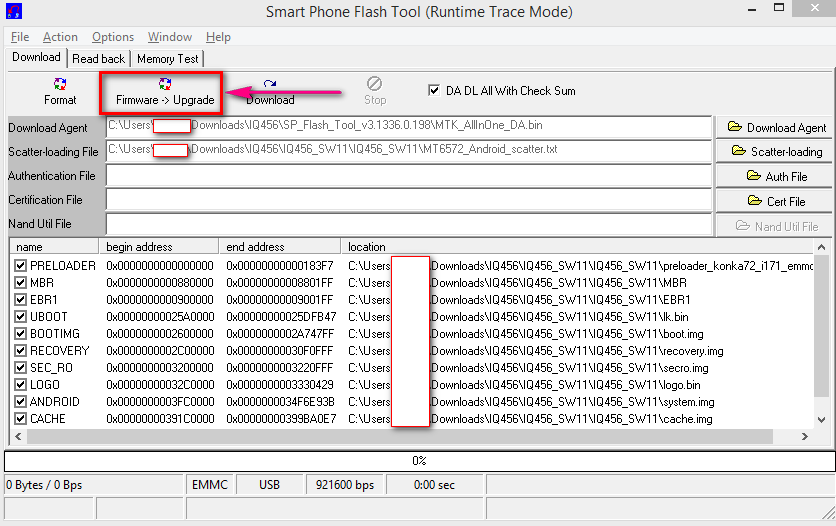The height and width of the screenshot is (526, 836).
Task: Uncheck the RECOVERY partition checkbox
Action: tap(21, 351)
